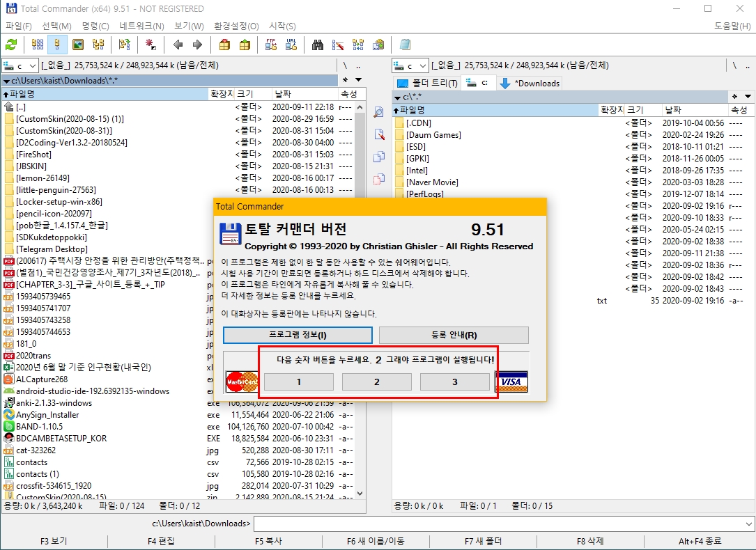Click the Unpack files toolbar icon

245,45
